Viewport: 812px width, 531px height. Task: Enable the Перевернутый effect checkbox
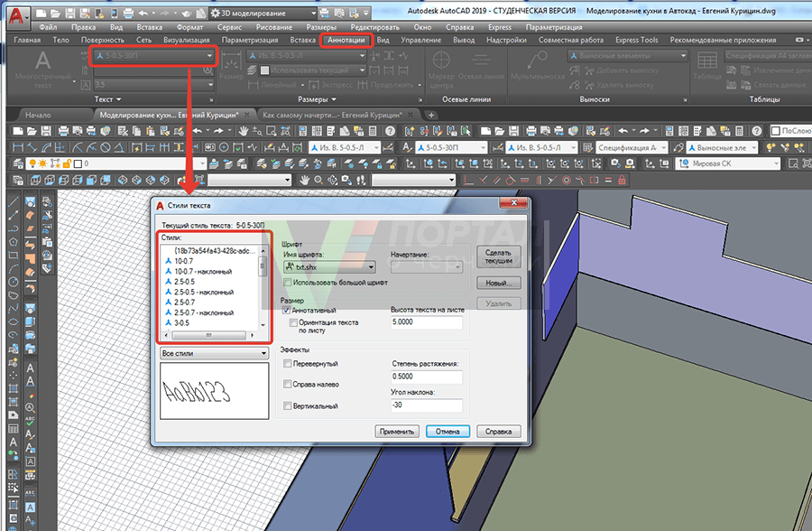[x=287, y=363]
